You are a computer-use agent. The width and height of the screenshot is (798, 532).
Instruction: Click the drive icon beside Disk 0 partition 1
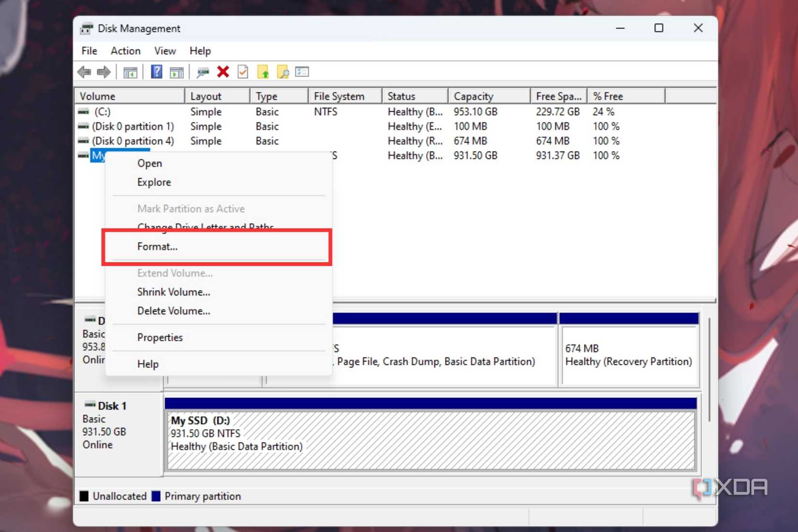[84, 127]
